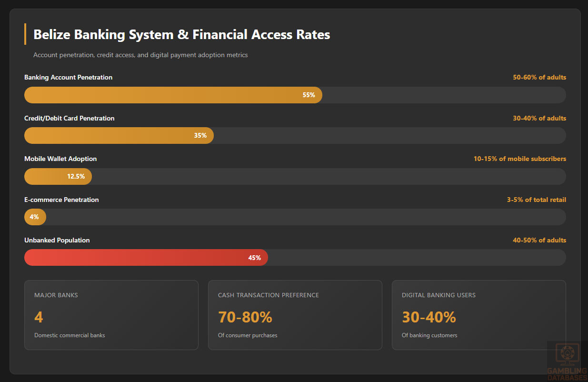Select the "10-15% of mobile subscribers" text
Viewport: 588px width, 382px height.
(x=520, y=159)
